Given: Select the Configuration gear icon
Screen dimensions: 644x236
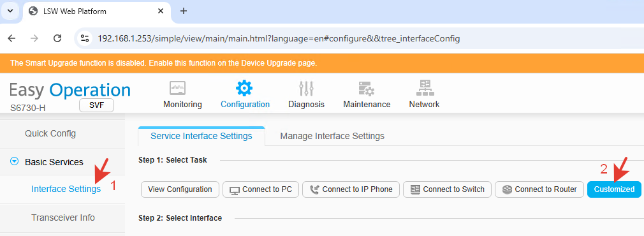Looking at the screenshot, I should [x=244, y=88].
